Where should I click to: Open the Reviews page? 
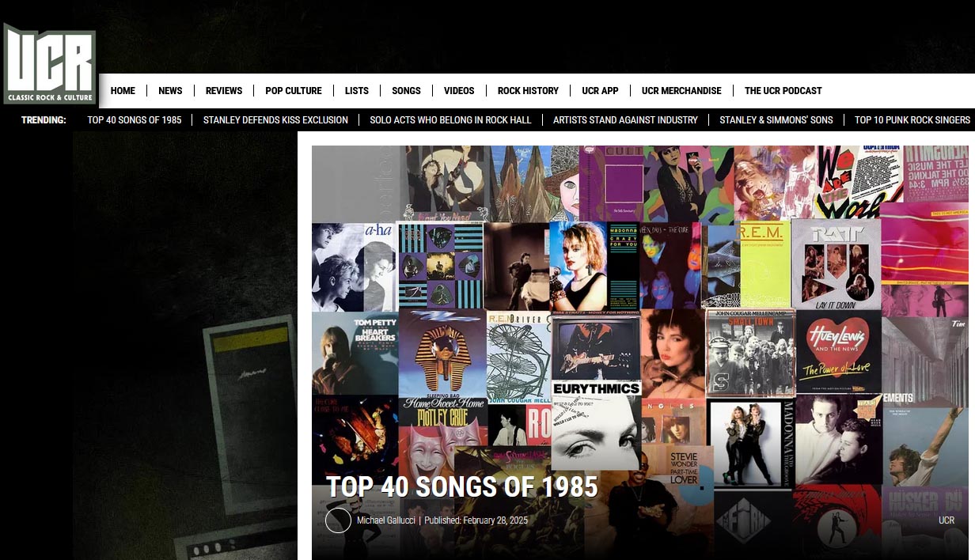tap(224, 91)
